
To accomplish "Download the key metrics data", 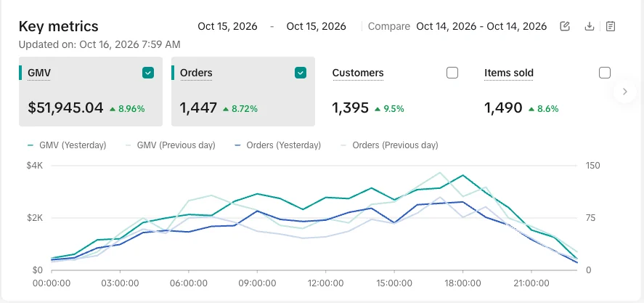I will click(590, 26).
